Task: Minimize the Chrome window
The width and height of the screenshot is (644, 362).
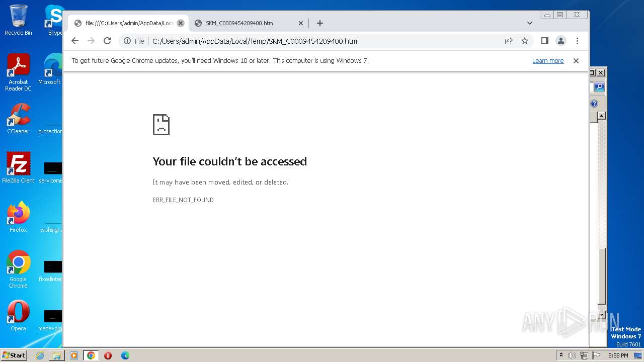Action: (547, 15)
